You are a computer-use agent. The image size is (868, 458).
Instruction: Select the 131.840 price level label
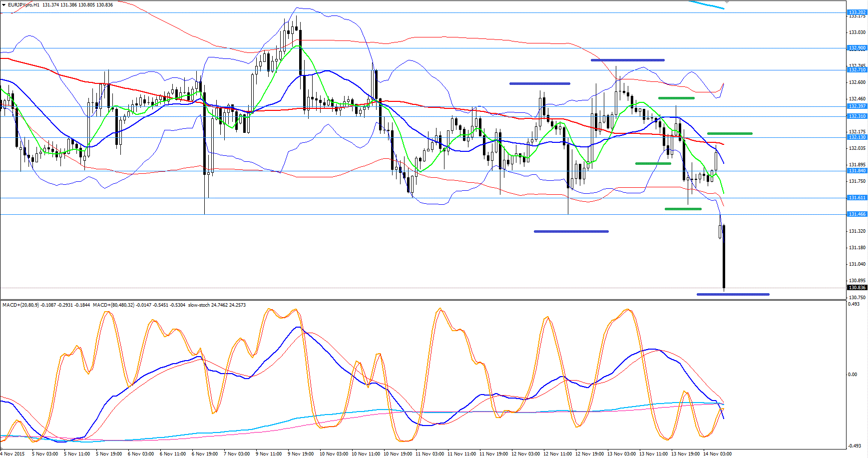[857, 170]
